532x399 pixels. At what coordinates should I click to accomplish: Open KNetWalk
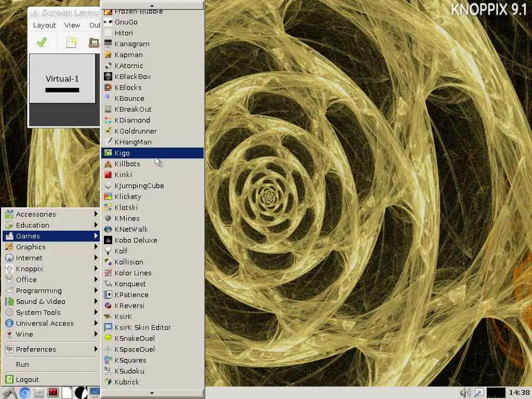tap(152, 229)
